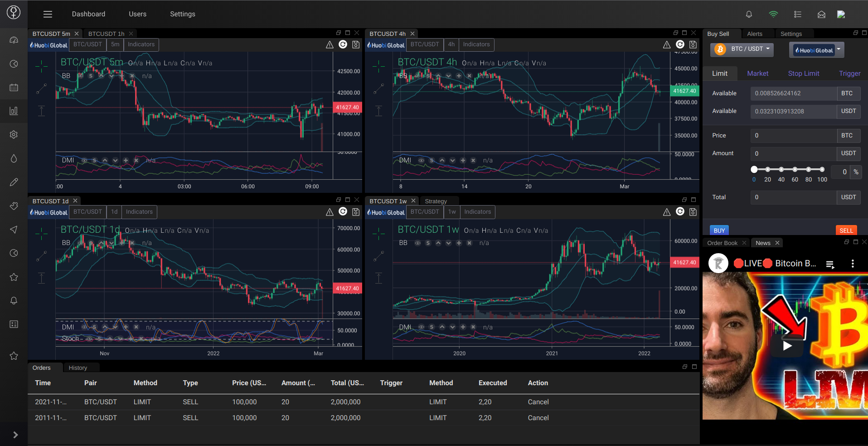Screen dimensions: 868x446
Task: Click amount slider handle at 0
Action: (x=754, y=169)
